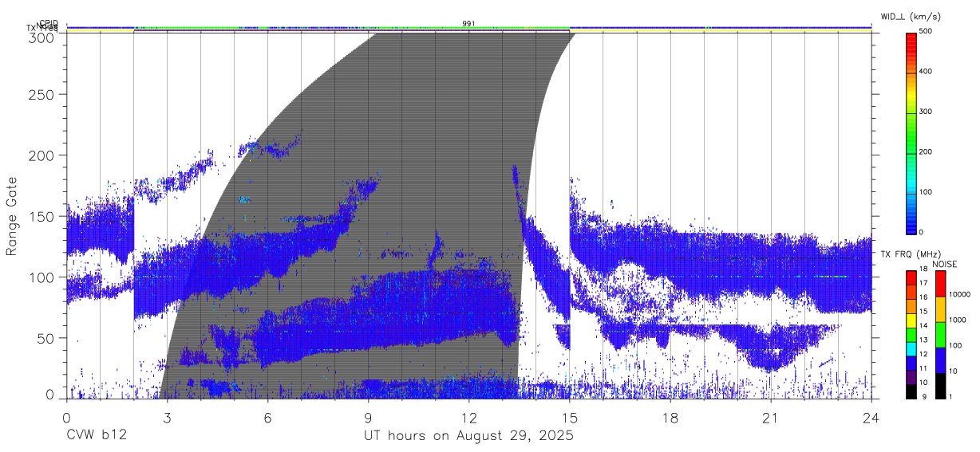This screenshot has width=980, height=452.
Task: Click the 17 label on the TX FRQ scale
Action: [923, 283]
